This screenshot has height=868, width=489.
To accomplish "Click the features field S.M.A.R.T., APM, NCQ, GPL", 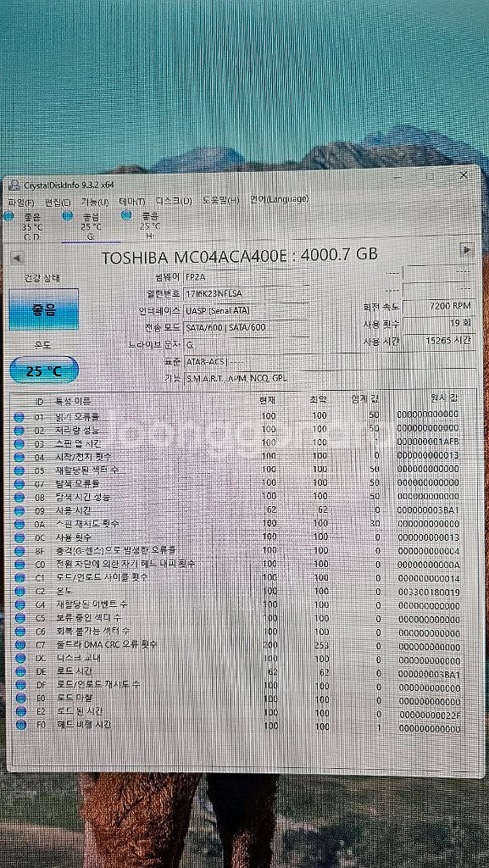I will click(330, 379).
